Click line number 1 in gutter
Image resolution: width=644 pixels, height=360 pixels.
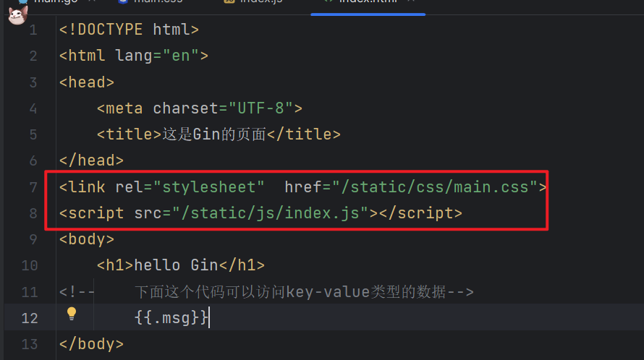point(33,30)
